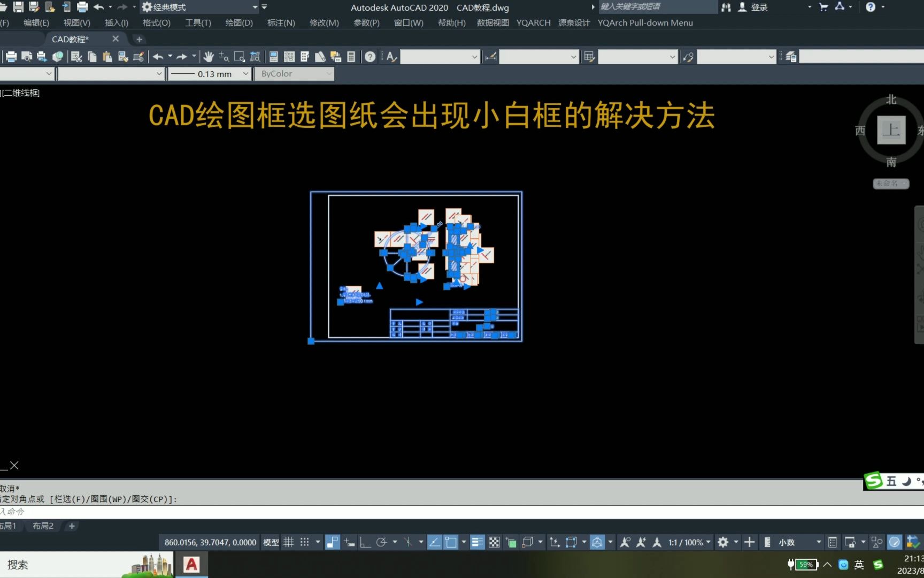The width and height of the screenshot is (924, 578).
Task: Toggle drawing grid display in the status bar
Action: tap(289, 542)
